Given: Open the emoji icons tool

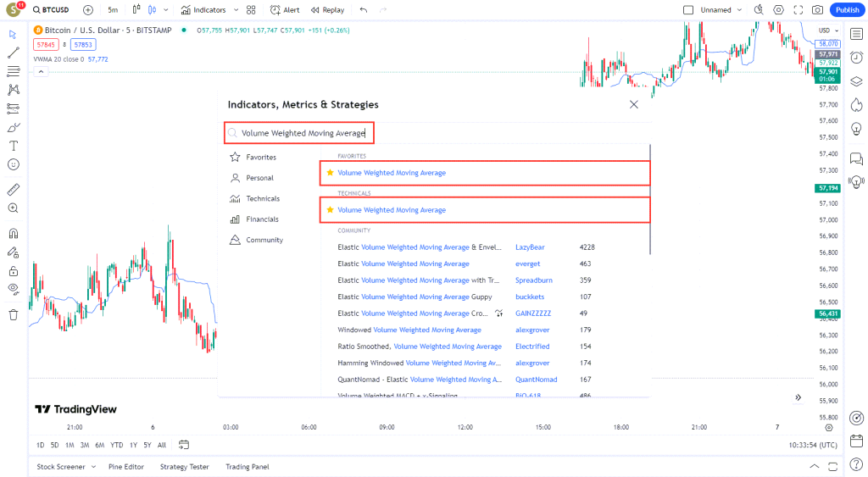Looking at the screenshot, I should (x=14, y=164).
